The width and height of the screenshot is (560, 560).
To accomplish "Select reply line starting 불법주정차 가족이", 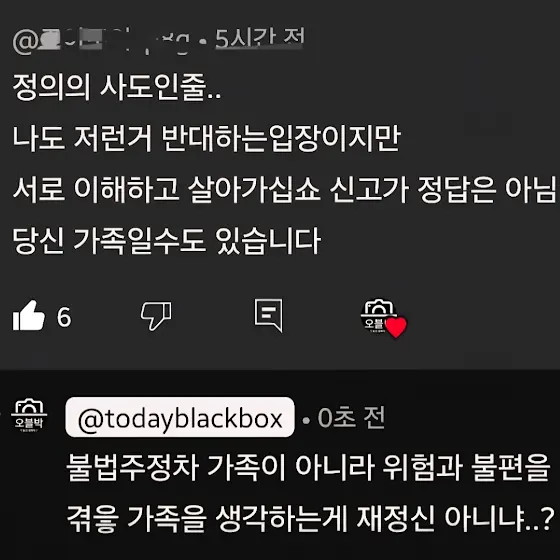I will tap(308, 467).
